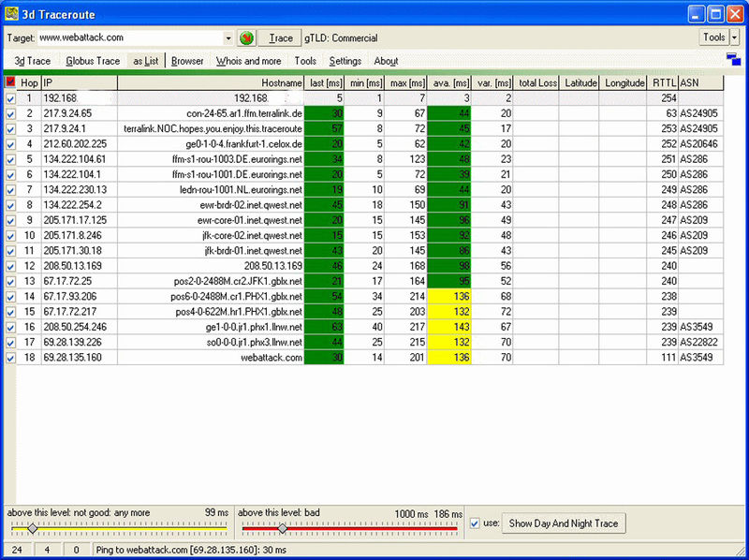Select hostname terralink.NOC.hopes.you.enjoy.this.traceroute
Screen dimensions: 749x560
click(213, 129)
